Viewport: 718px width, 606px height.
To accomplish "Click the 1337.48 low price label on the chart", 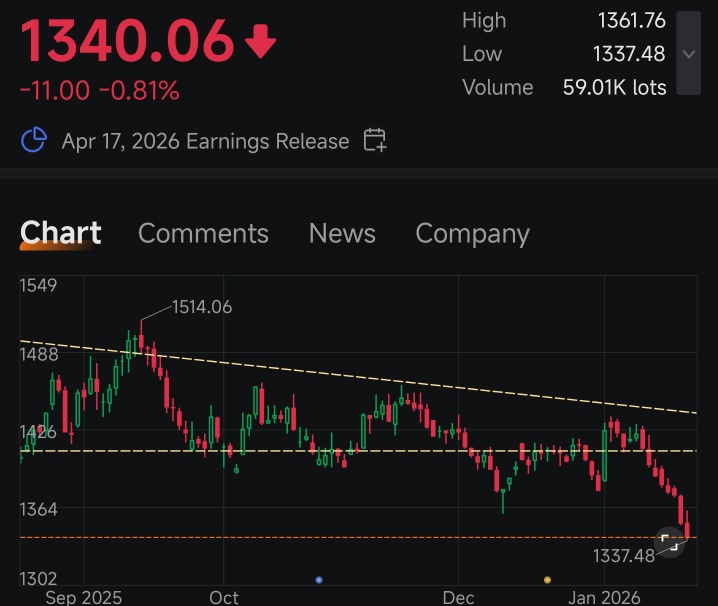I will click(x=624, y=556).
